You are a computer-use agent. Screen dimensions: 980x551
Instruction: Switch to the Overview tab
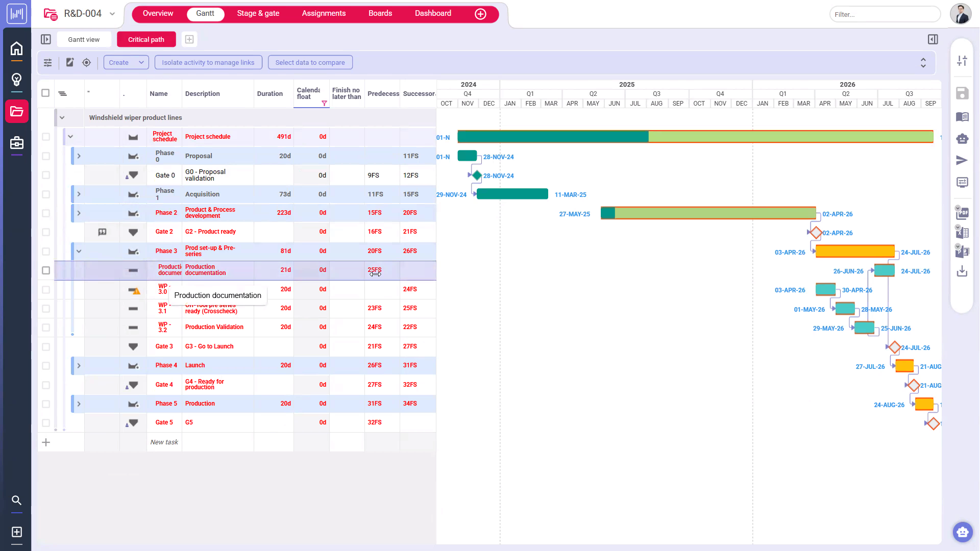tap(158, 13)
